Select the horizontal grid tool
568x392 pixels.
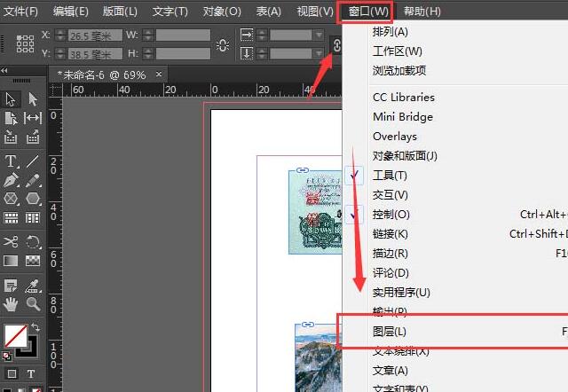pos(11,218)
